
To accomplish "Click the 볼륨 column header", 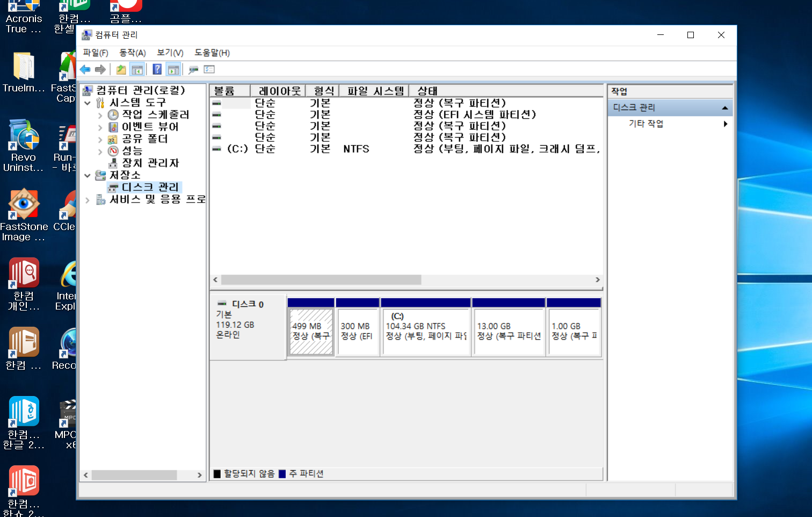I will [229, 91].
